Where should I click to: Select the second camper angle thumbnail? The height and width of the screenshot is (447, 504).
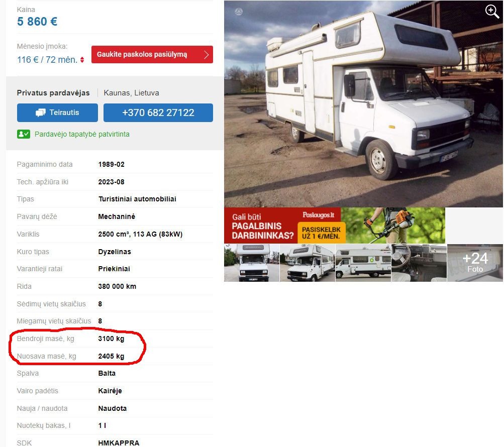click(308, 263)
